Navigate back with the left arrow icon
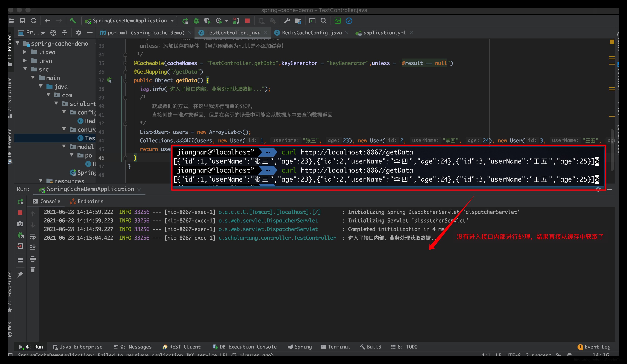The image size is (627, 364). 48,21
